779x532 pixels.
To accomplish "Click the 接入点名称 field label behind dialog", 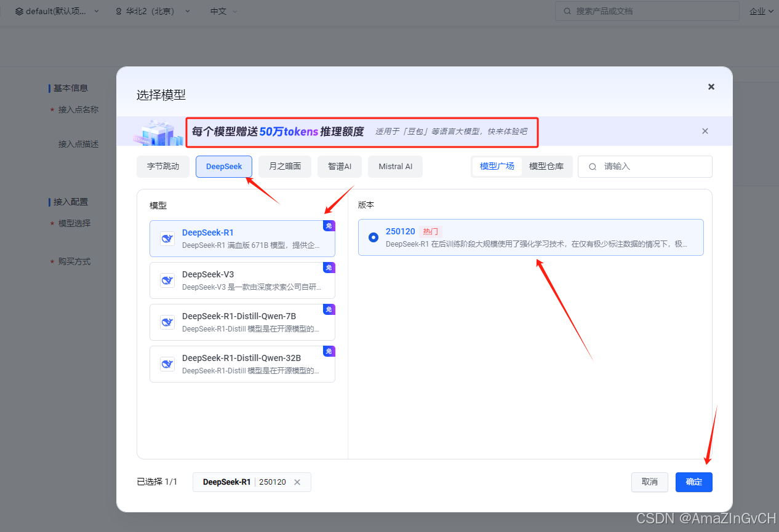I will coord(78,110).
